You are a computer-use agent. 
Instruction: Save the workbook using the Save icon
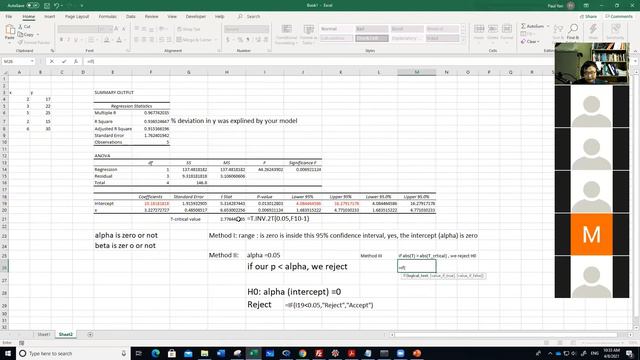click(47, 6)
